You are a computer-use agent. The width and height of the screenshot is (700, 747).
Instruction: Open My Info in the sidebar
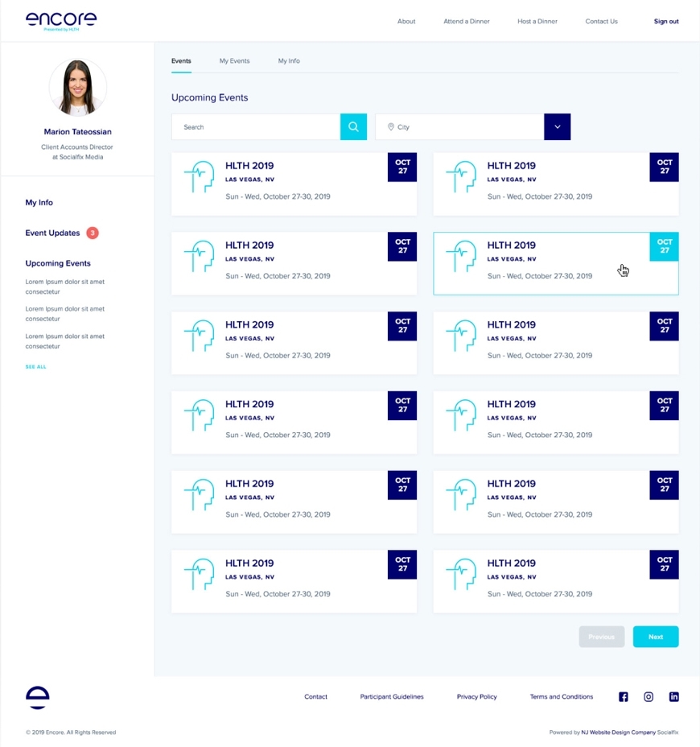click(x=39, y=203)
